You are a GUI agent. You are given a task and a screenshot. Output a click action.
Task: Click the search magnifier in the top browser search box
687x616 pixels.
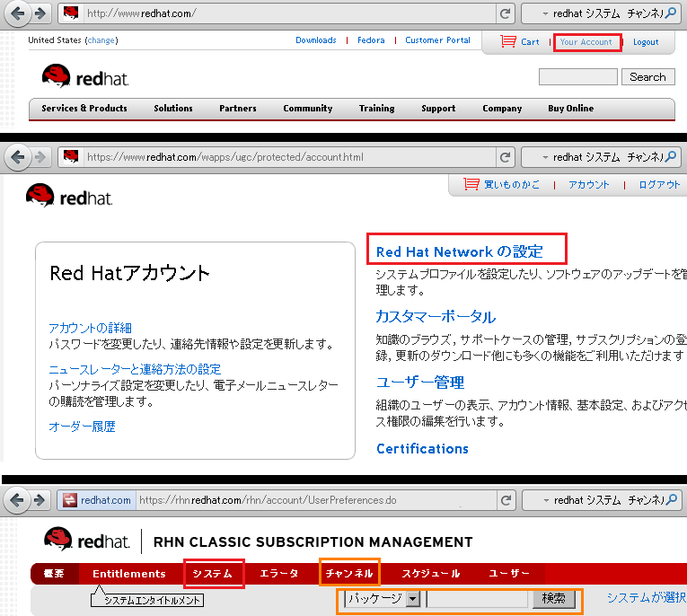(x=670, y=13)
